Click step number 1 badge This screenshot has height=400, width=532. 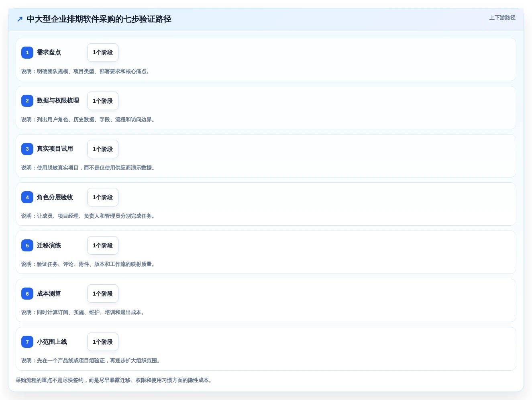point(27,53)
